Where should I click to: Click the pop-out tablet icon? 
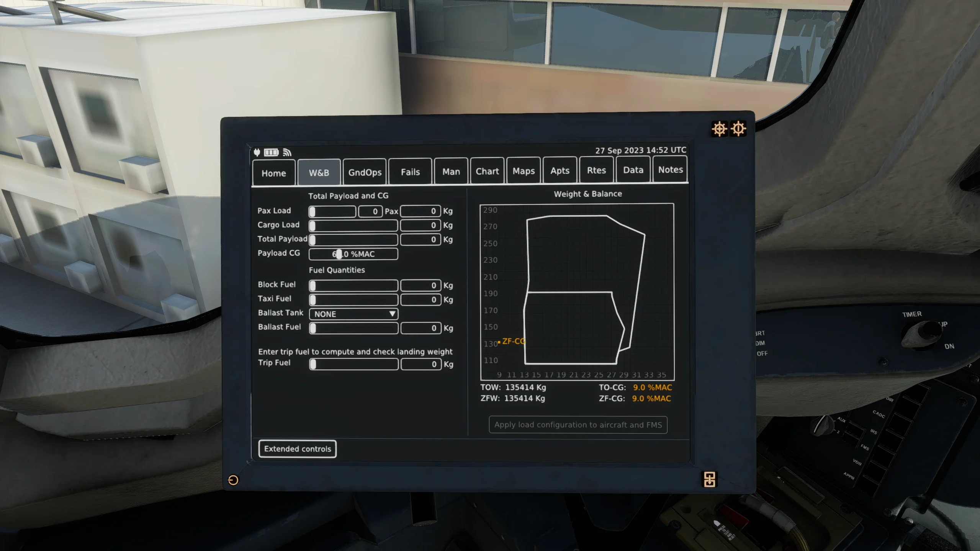point(709,479)
